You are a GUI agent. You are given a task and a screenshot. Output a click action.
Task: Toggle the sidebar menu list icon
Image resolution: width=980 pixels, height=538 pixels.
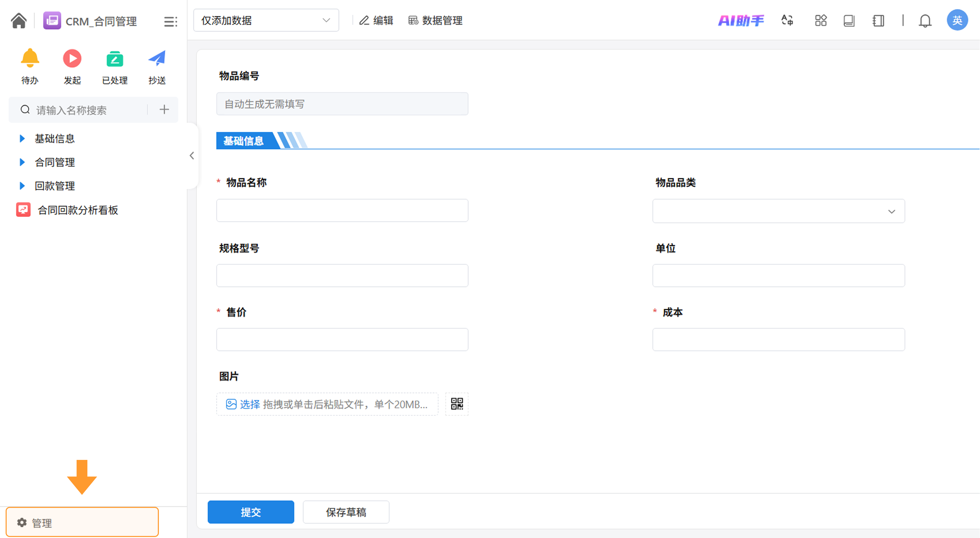170,21
